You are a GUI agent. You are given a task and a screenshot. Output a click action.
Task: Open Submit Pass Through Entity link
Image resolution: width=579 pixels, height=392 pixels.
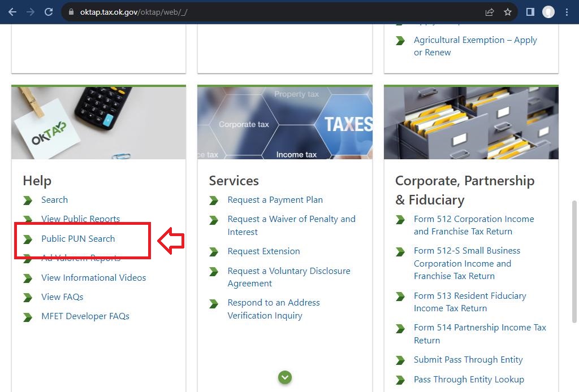pos(468,360)
